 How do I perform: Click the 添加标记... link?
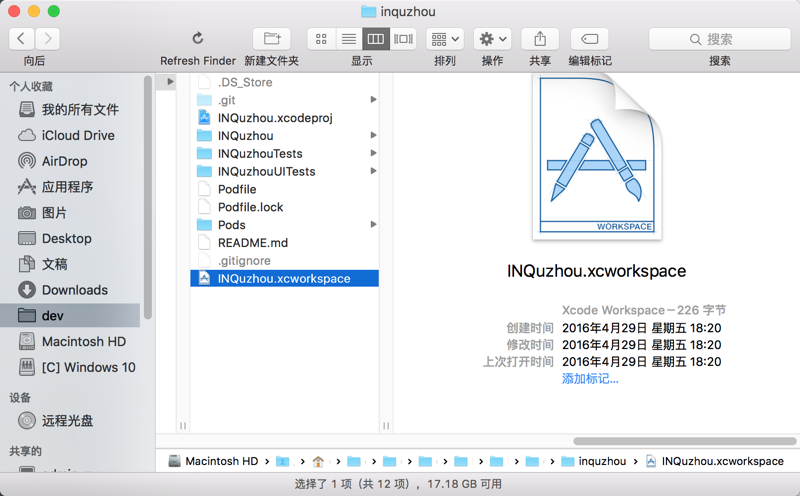pos(590,379)
